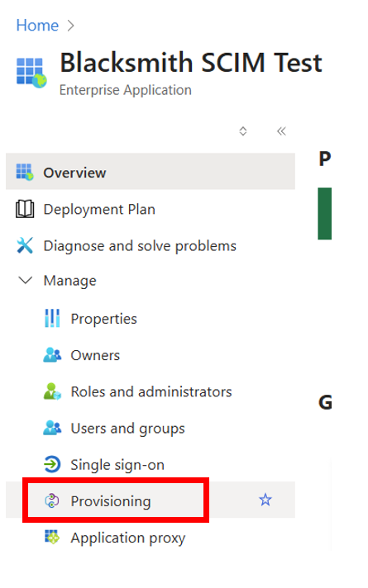Click the green status bar on right

[x=324, y=213]
